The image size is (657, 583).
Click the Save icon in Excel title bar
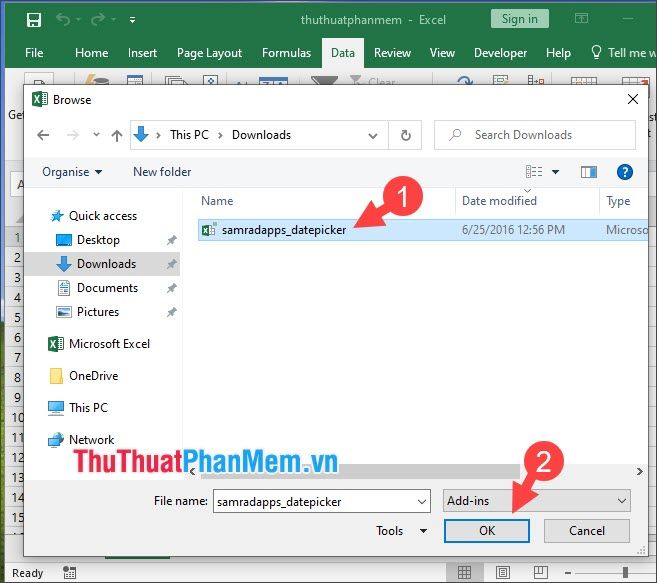click(x=33, y=20)
